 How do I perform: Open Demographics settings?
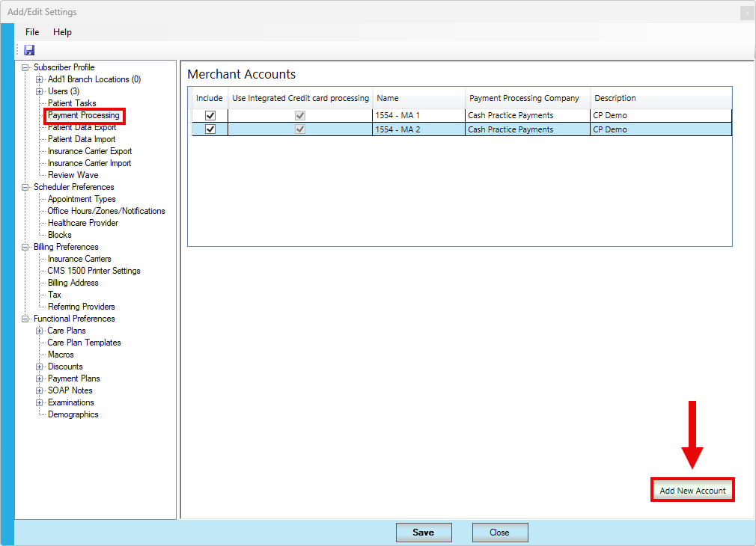pyautogui.click(x=73, y=414)
